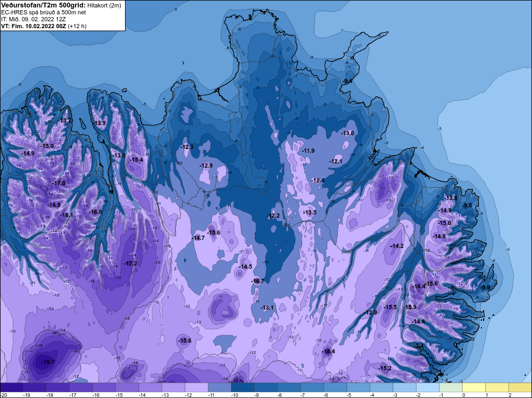532x398 pixels.
Task: Pick the dark blue legend swatch at -10
Action: coord(243,387)
